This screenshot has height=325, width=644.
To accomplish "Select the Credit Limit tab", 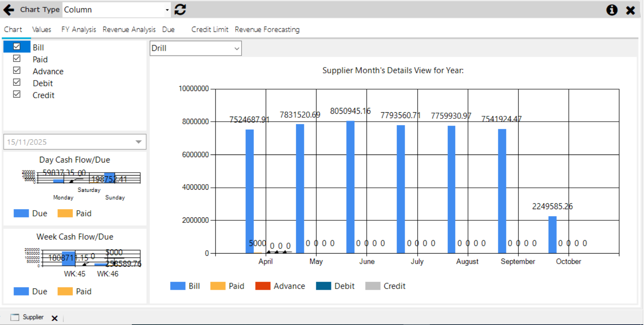I will [210, 29].
